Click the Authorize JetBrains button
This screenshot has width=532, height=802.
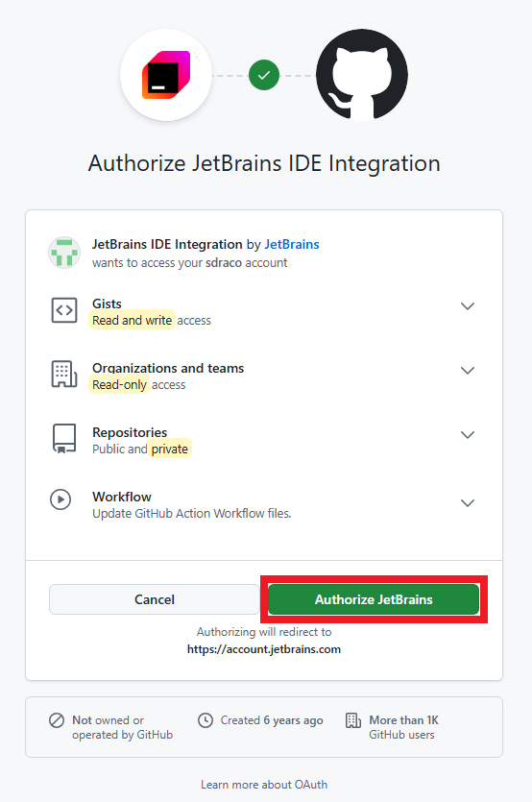(374, 599)
